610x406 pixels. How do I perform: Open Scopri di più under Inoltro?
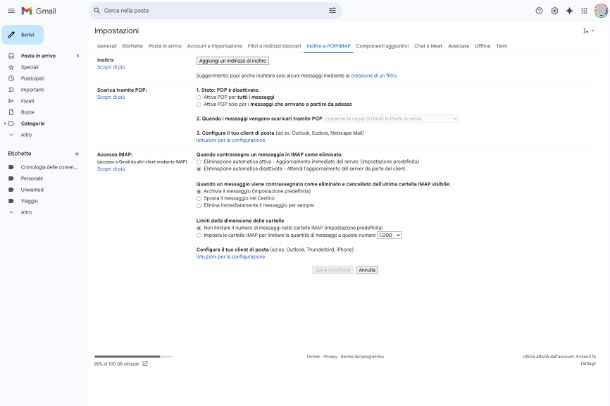tap(111, 67)
